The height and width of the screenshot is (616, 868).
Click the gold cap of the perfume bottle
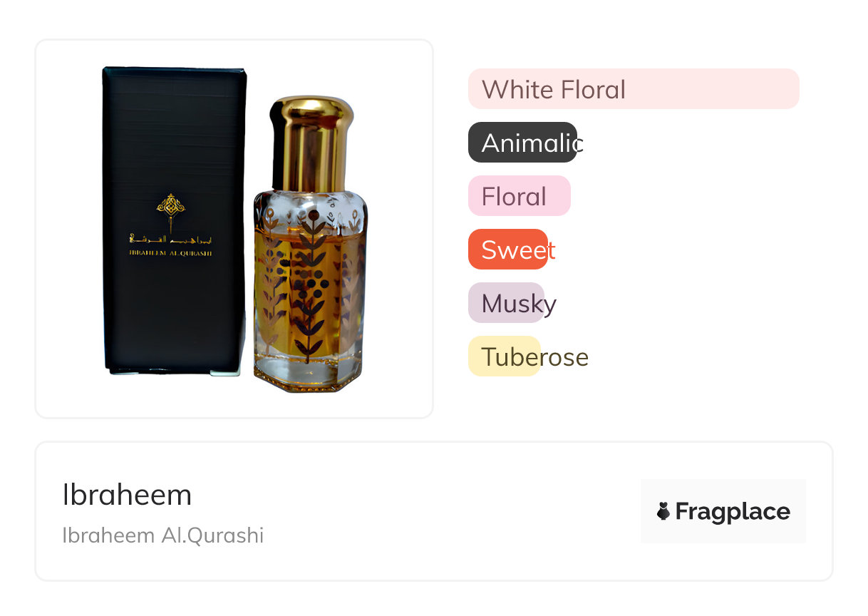tap(311, 145)
